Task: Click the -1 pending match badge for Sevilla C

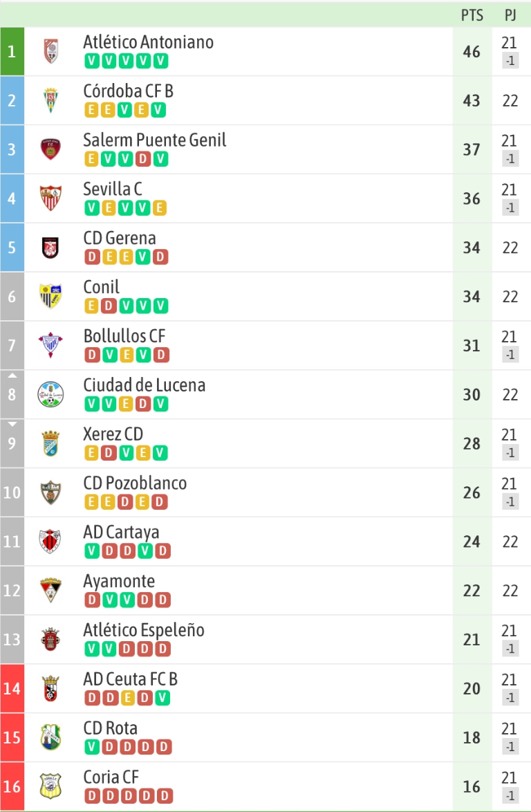Action: pos(510,207)
